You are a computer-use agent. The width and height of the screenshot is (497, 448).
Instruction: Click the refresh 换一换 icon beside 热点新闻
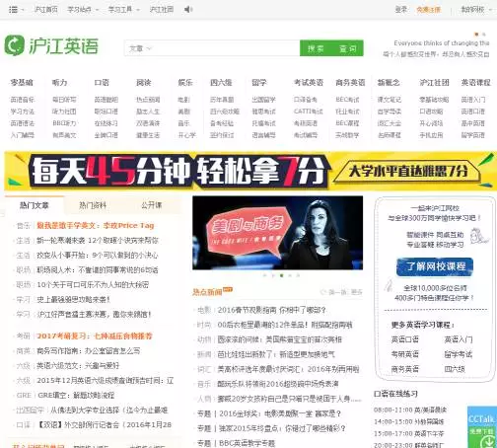323,292
